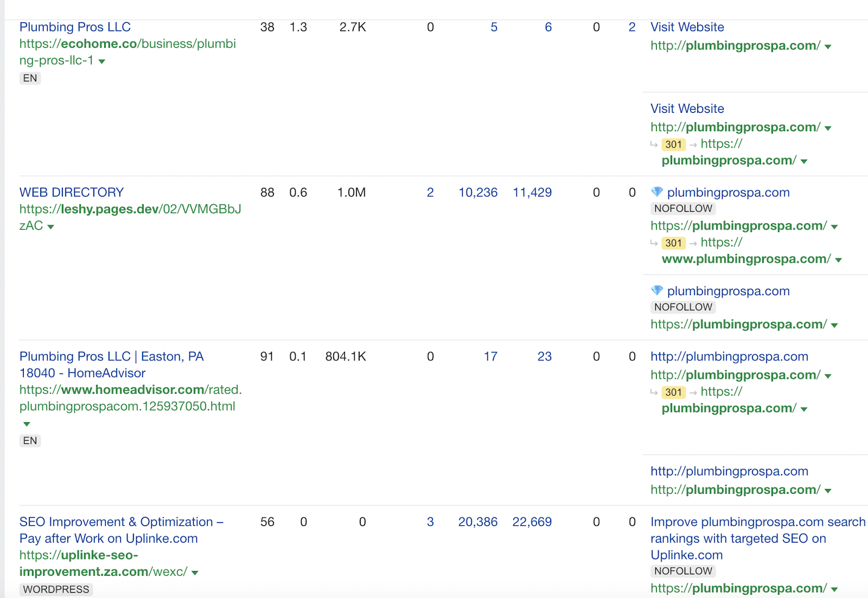Expand dropdown after the uplinke-seo-improvement.za.com/wexc/ URL
Image resolution: width=868 pixels, height=598 pixels.
click(x=195, y=572)
